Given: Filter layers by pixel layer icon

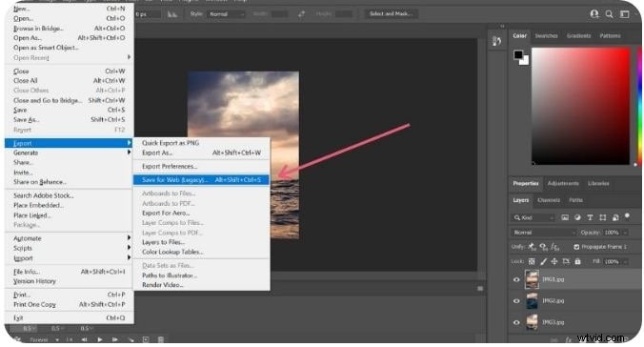Looking at the screenshot, I should 565,217.
